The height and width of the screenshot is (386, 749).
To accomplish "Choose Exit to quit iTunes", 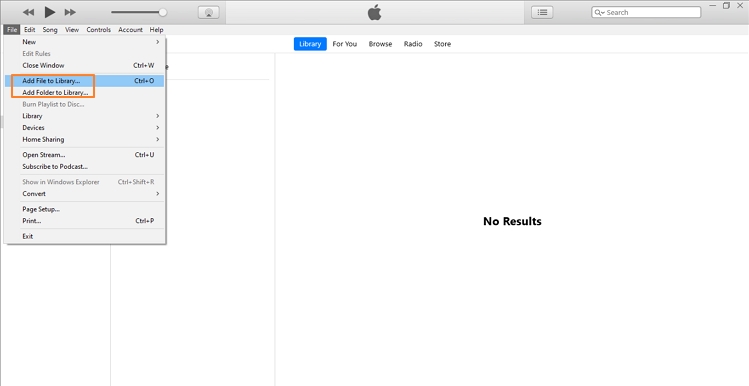I will point(85,236).
